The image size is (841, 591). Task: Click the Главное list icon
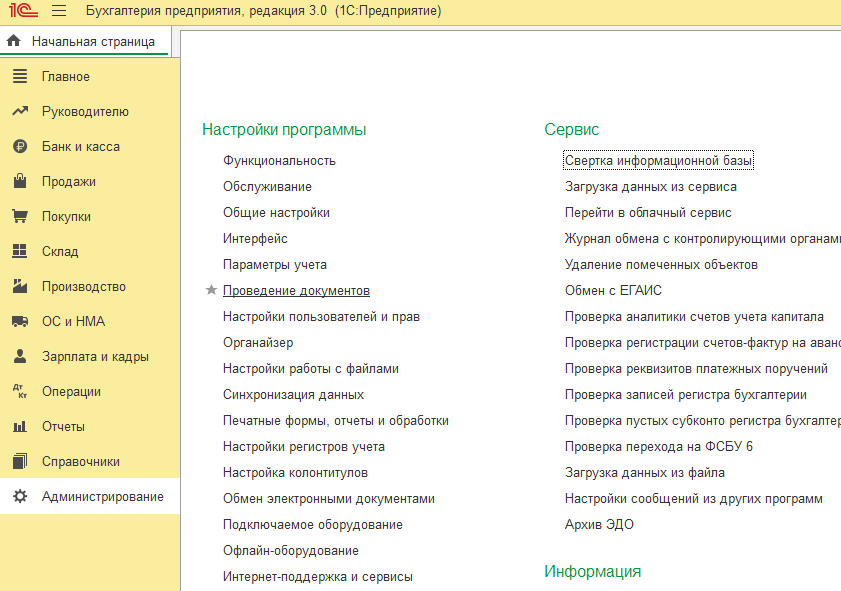pyautogui.click(x=20, y=76)
